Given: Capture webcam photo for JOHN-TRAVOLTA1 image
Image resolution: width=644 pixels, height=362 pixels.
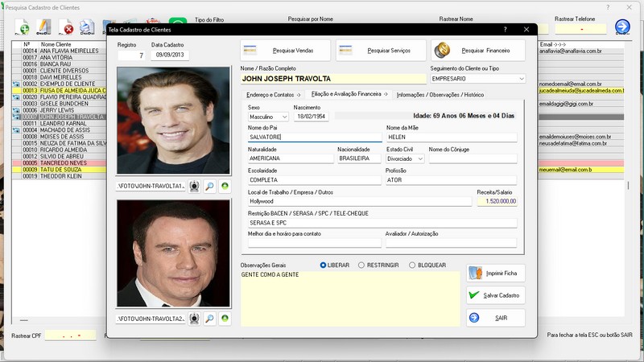Looking at the screenshot, I should (194, 187).
